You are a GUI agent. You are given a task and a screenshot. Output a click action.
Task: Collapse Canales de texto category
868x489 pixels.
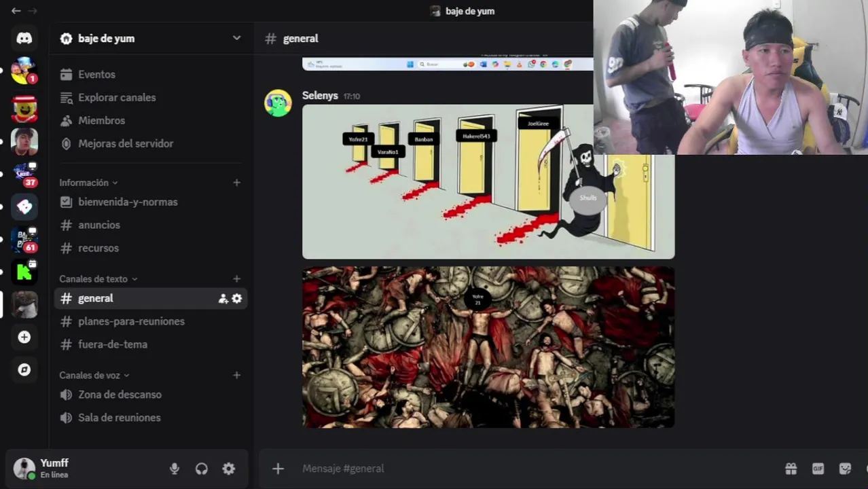[x=98, y=279]
